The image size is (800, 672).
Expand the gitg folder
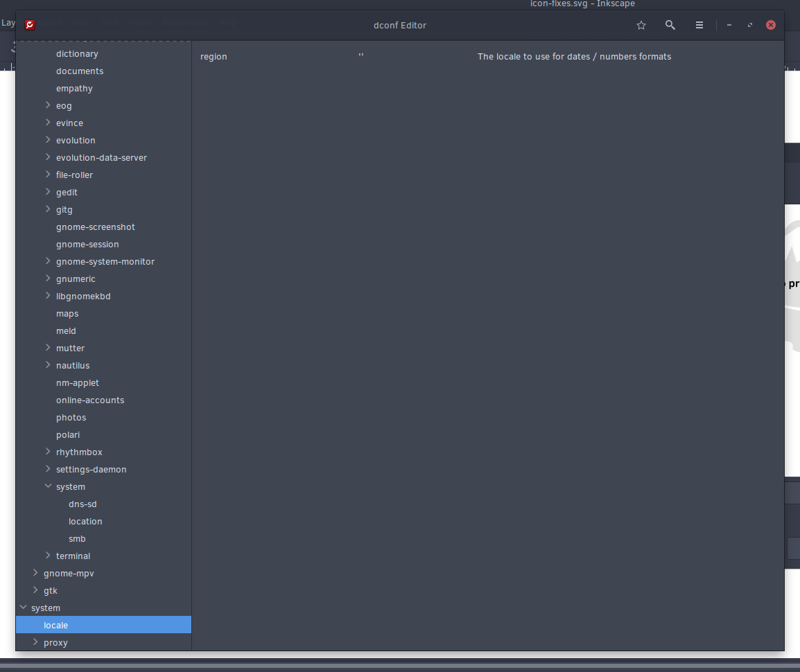tap(48, 209)
